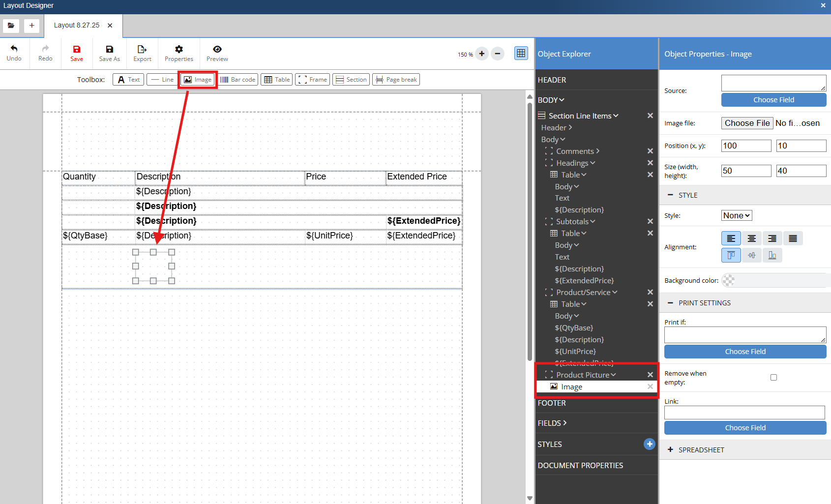Click the Choose File button
Image resolution: width=831 pixels, height=504 pixels.
[x=747, y=123]
